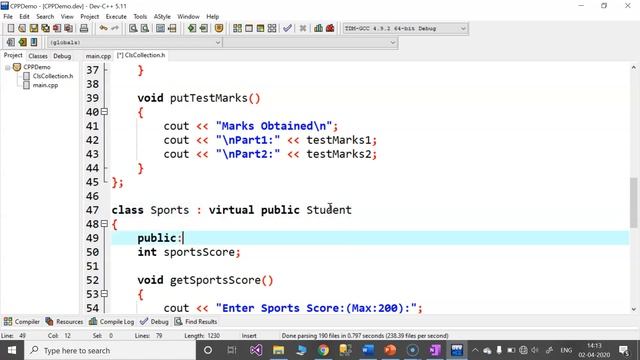Open the TDM-GCC compiler set dropdown

click(x=405, y=29)
